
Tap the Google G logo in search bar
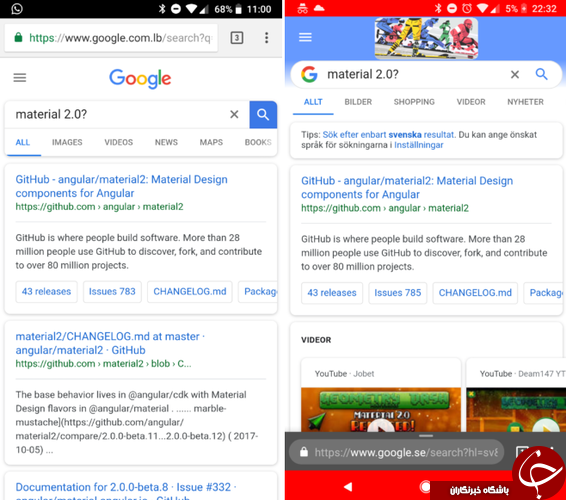click(309, 74)
